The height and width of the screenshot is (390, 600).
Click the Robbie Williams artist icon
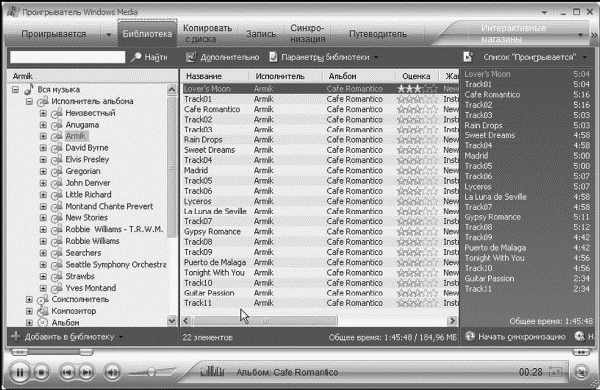[x=57, y=242]
